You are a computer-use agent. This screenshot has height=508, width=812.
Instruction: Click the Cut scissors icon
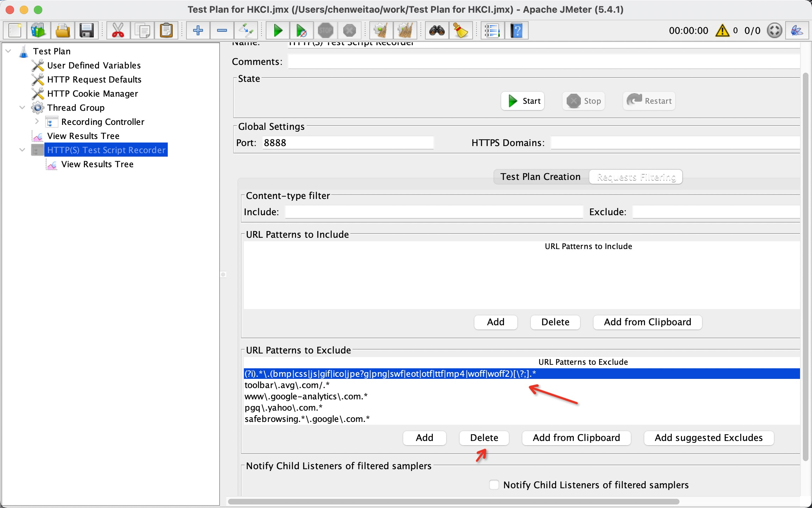[118, 30]
